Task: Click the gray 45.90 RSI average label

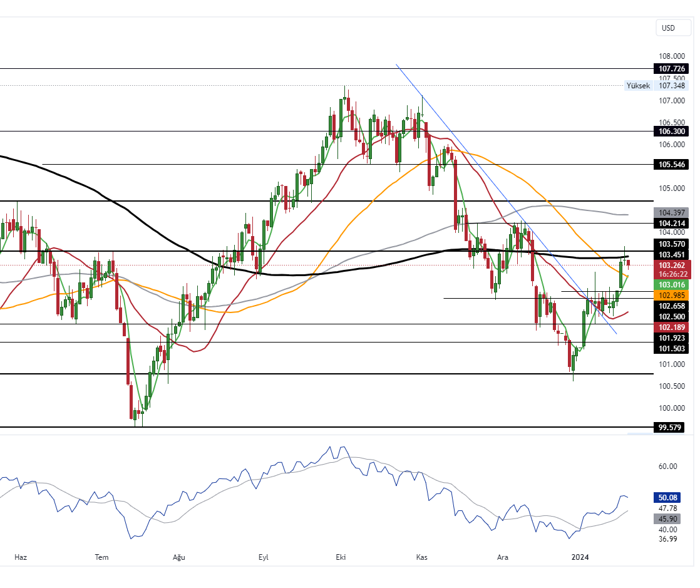Action: click(x=668, y=518)
